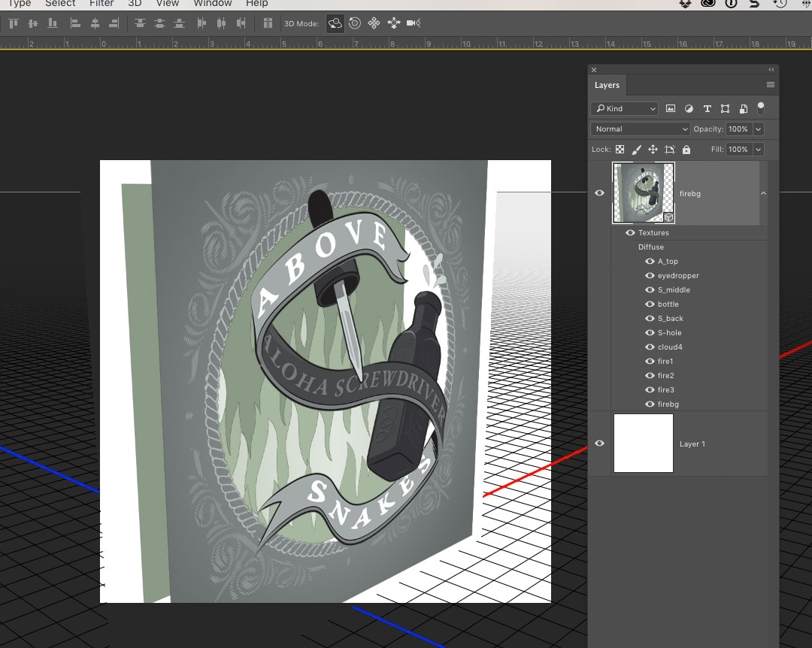This screenshot has height=648, width=812.
Task: Open the Select menu
Action: [60, 4]
